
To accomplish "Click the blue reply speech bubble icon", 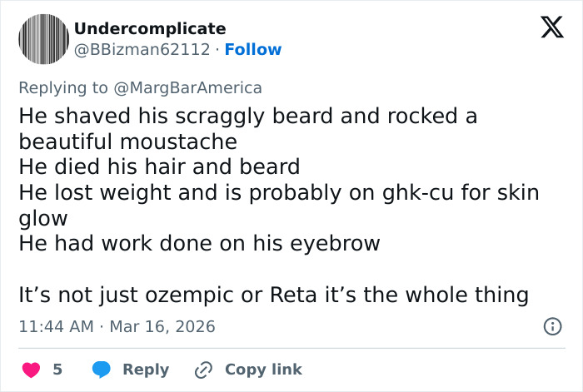I will [x=102, y=370].
